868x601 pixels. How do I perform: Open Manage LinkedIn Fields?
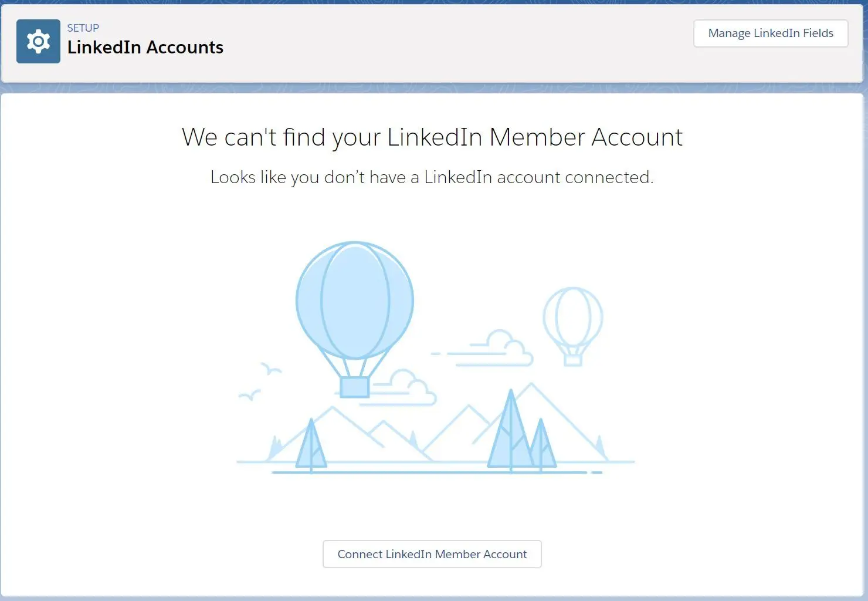[771, 33]
